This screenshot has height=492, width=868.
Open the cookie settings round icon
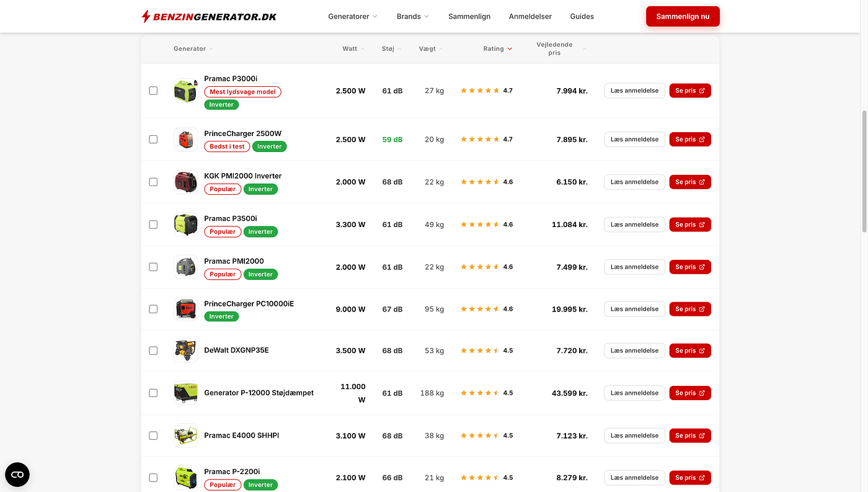pos(17,475)
